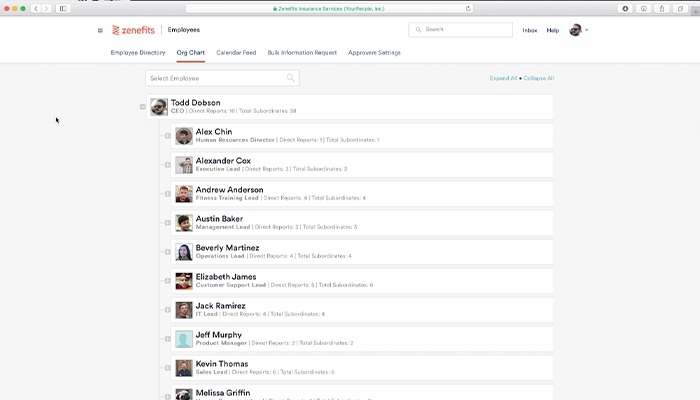Viewport: 700px width, 400px height.
Task: Click the Employees header label
Action: click(x=183, y=30)
